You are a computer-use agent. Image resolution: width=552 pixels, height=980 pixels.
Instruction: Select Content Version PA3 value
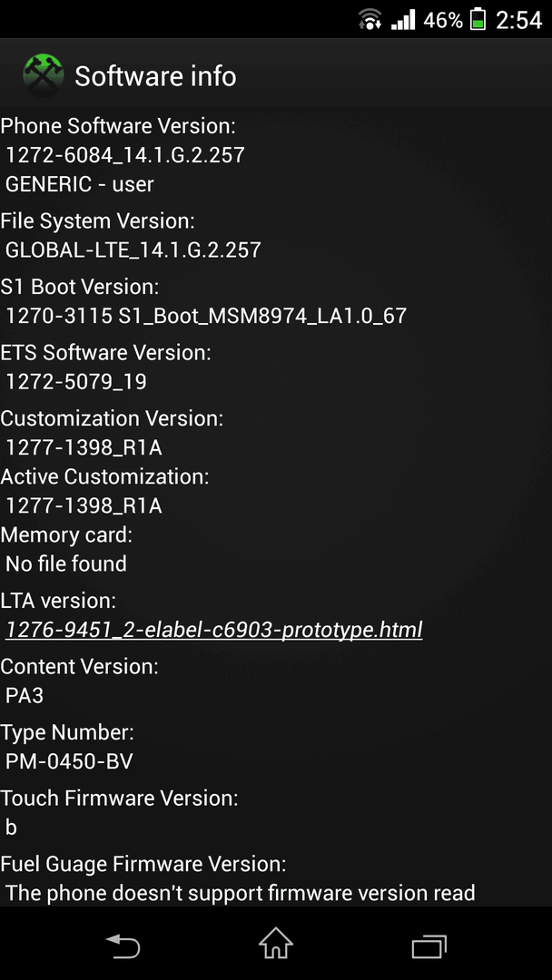pyautogui.click(x=25, y=695)
